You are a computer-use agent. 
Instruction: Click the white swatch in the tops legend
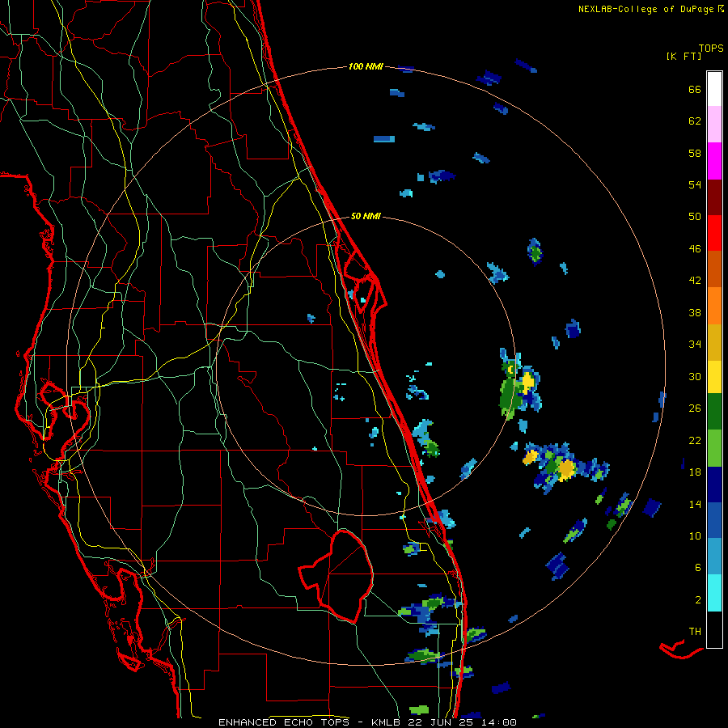[714, 89]
